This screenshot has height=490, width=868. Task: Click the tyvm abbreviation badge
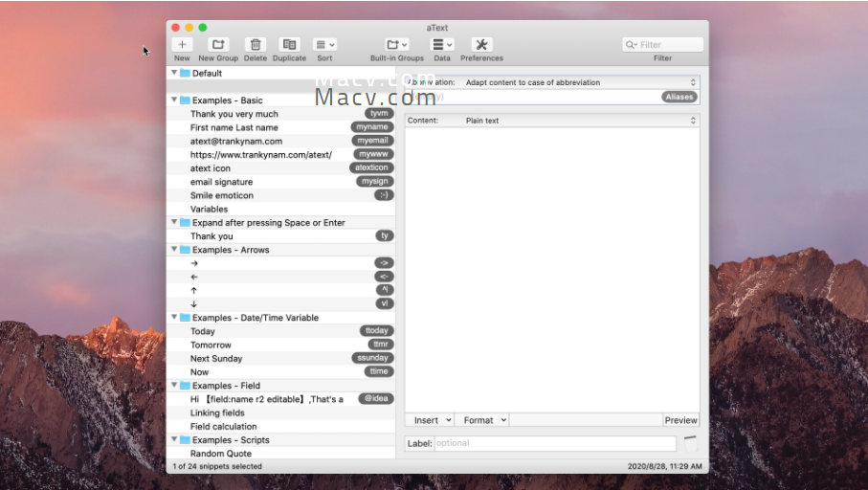pyautogui.click(x=379, y=113)
